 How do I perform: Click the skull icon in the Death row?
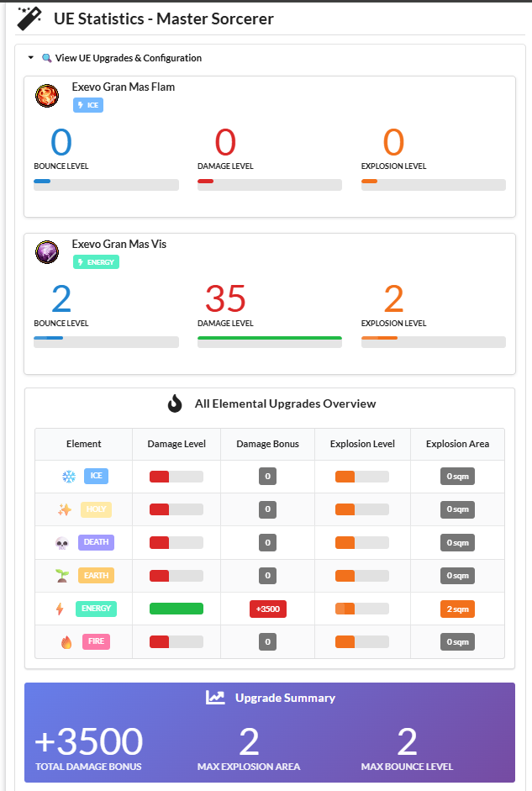pos(61,543)
